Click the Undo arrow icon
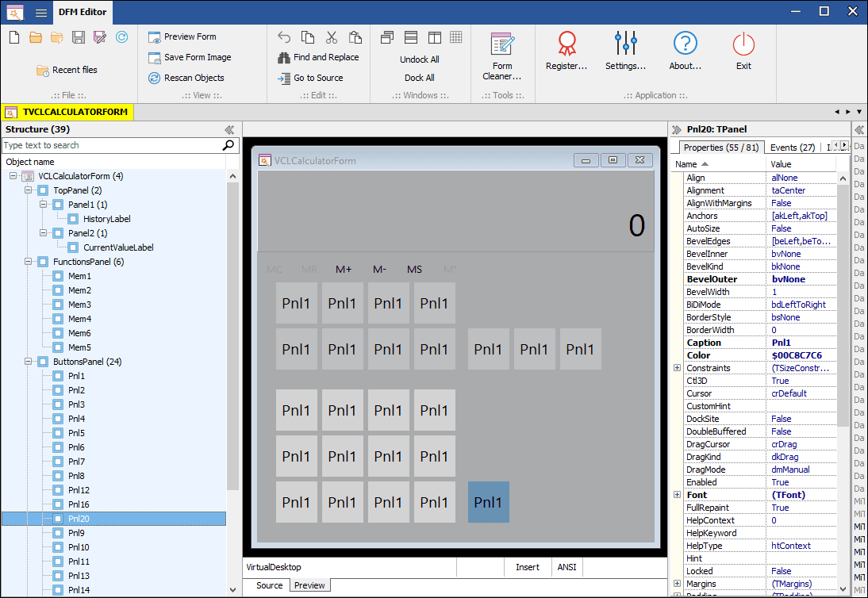Viewport: 868px width, 598px height. 284,37
